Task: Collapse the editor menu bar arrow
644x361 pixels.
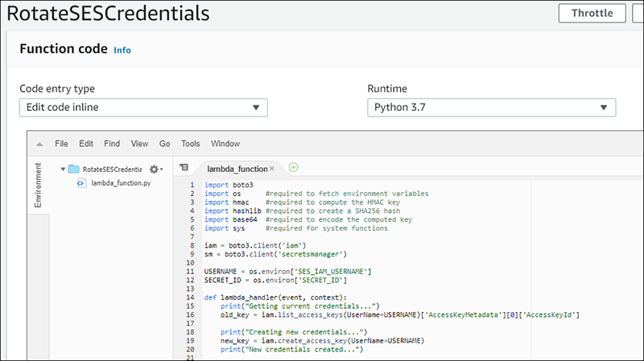Action: 39,144
